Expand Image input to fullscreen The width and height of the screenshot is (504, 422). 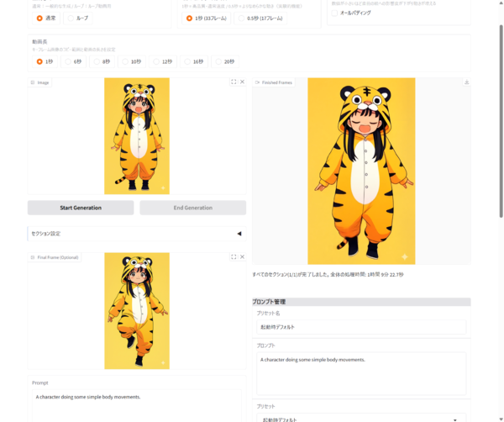coord(234,82)
